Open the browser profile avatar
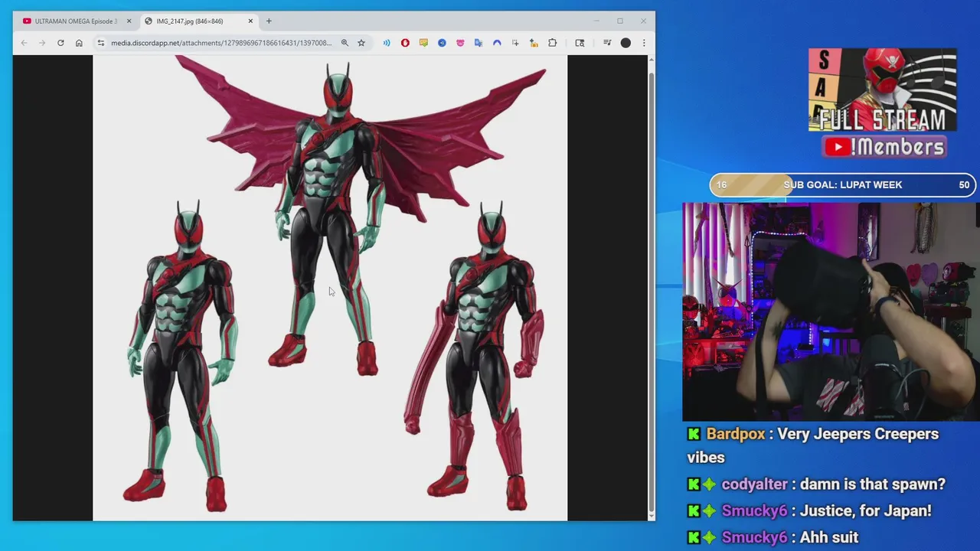 tap(626, 43)
